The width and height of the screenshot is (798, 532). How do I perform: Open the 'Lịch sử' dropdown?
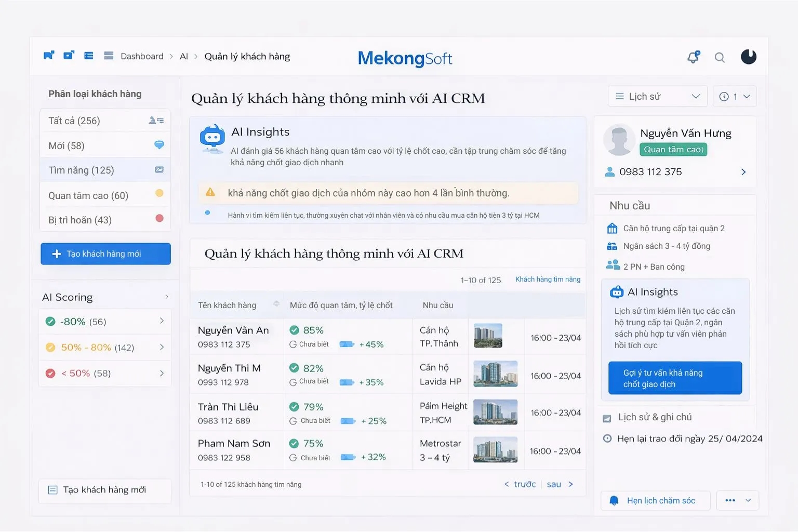coord(657,96)
